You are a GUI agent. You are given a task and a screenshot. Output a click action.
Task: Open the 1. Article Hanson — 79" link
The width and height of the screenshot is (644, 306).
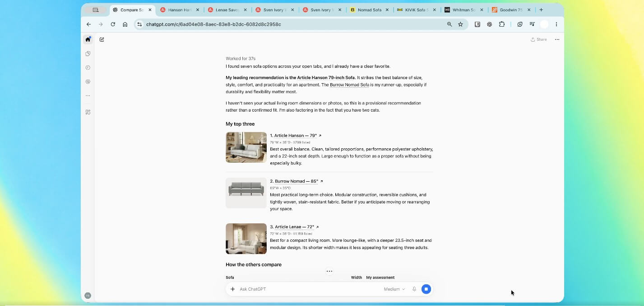coord(296,136)
